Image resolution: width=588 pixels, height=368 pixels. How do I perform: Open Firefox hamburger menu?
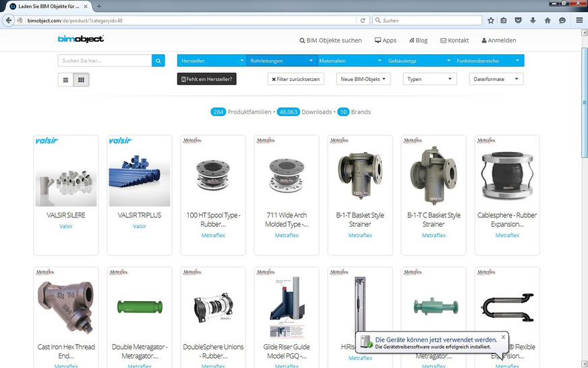(579, 20)
